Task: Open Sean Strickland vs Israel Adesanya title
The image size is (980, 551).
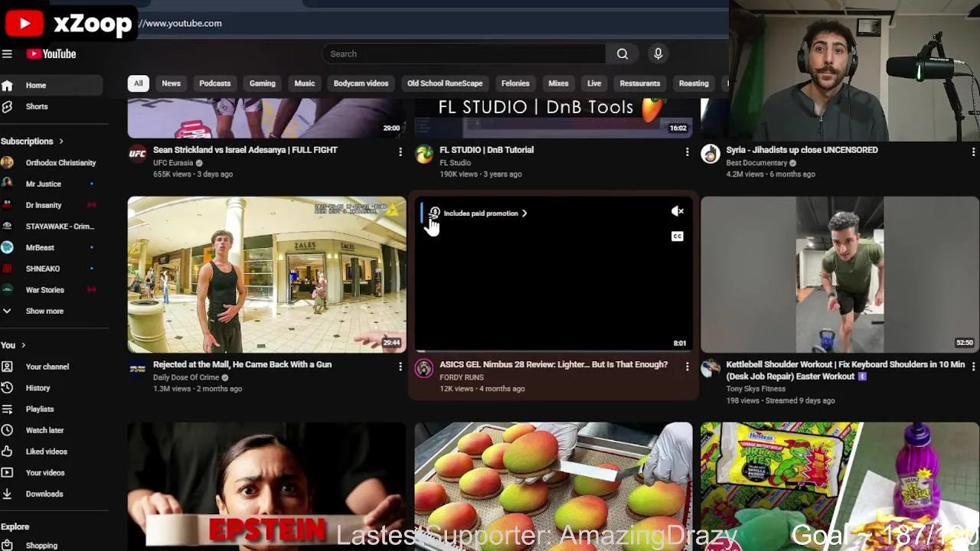Action: tap(245, 150)
